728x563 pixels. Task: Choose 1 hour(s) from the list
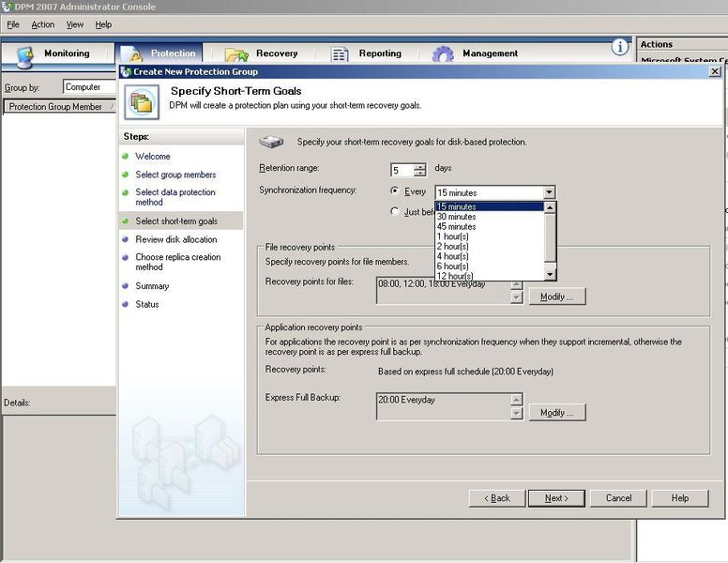pos(490,236)
